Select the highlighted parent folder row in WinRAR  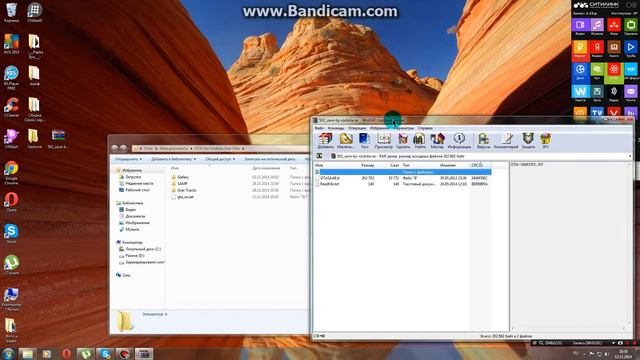click(x=403, y=172)
